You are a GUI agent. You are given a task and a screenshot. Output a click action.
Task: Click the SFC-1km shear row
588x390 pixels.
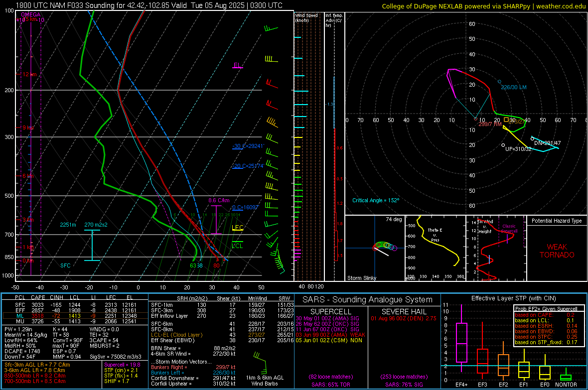pyautogui.click(x=222, y=305)
